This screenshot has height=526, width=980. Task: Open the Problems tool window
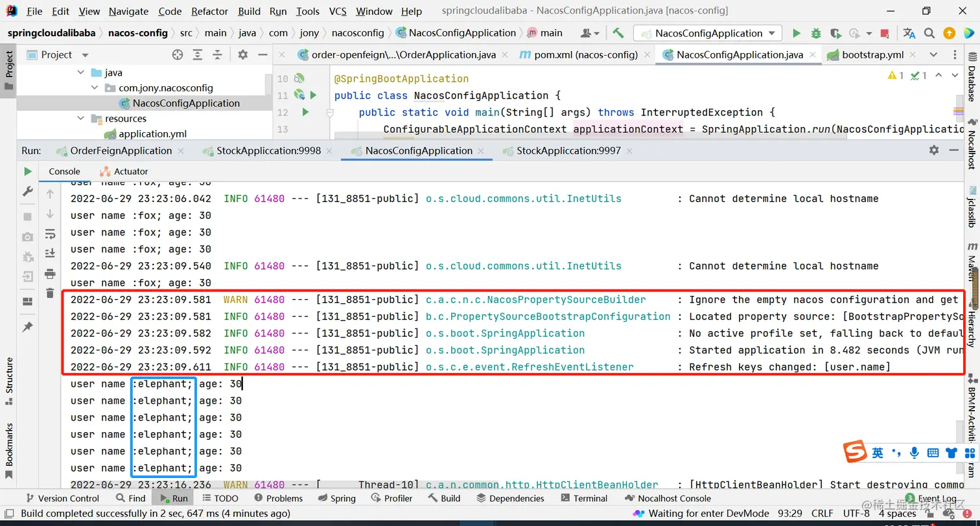click(x=278, y=499)
